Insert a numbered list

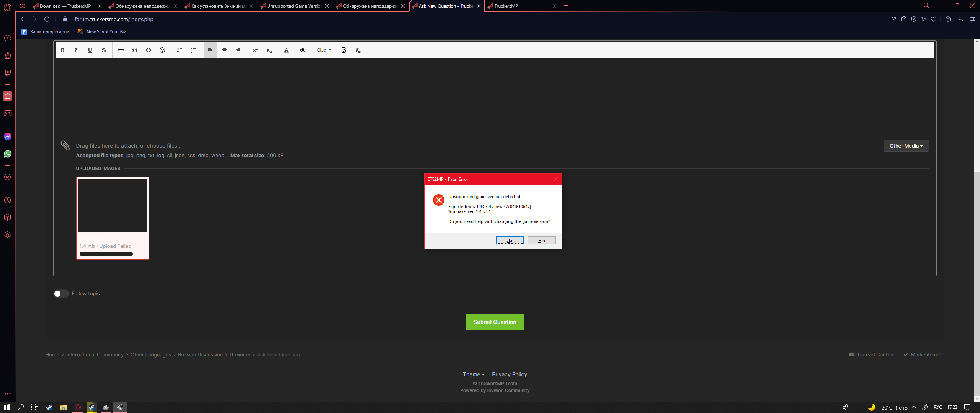(193, 50)
